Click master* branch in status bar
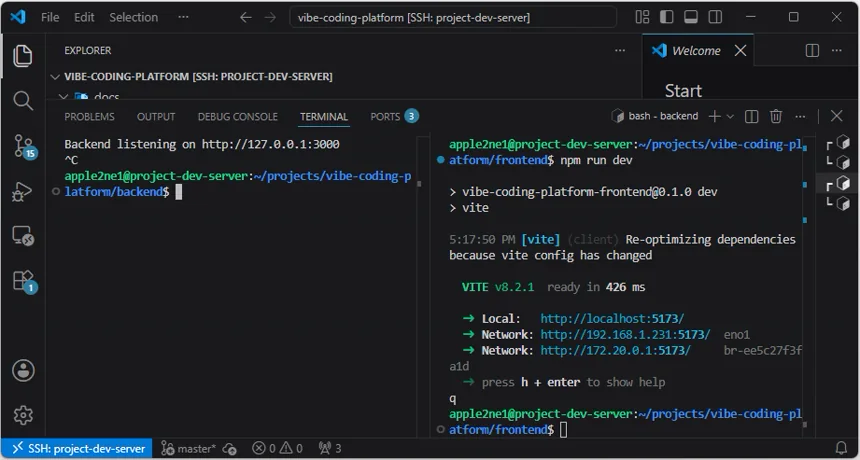The height and width of the screenshot is (460, 860). click(189, 448)
